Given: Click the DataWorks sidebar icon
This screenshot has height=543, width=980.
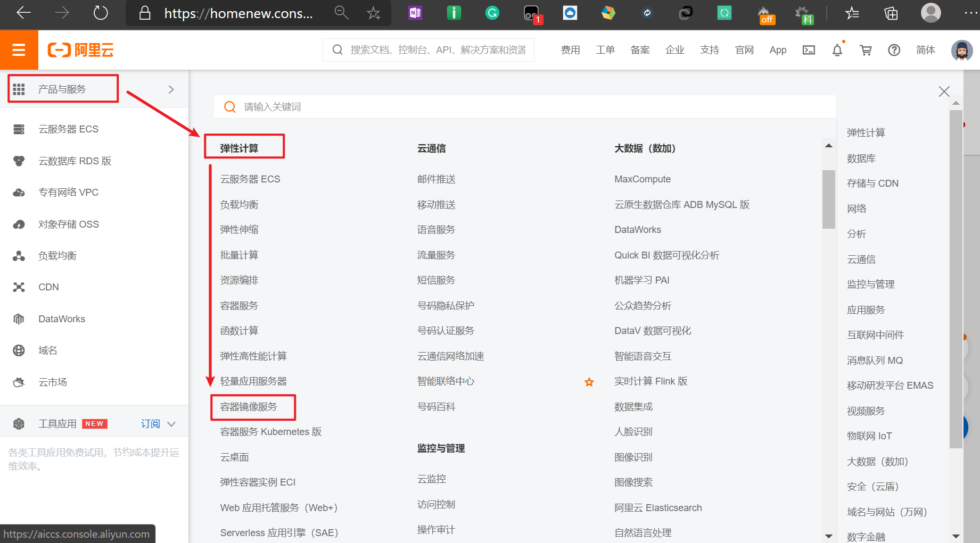Looking at the screenshot, I should tap(19, 319).
